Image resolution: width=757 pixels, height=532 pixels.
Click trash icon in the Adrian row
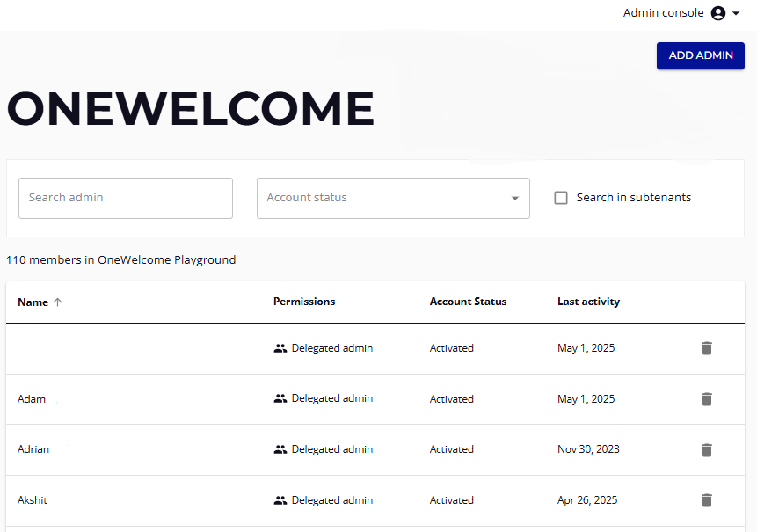707,450
